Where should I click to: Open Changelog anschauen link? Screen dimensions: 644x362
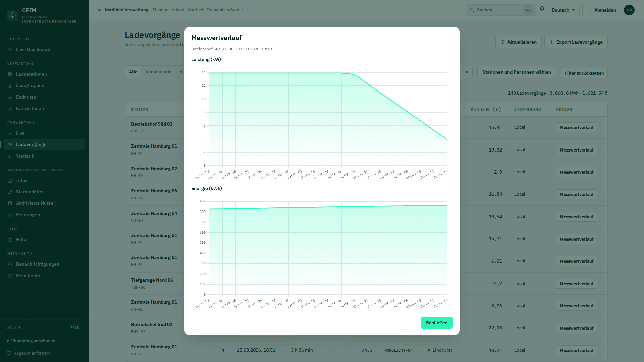click(34, 341)
